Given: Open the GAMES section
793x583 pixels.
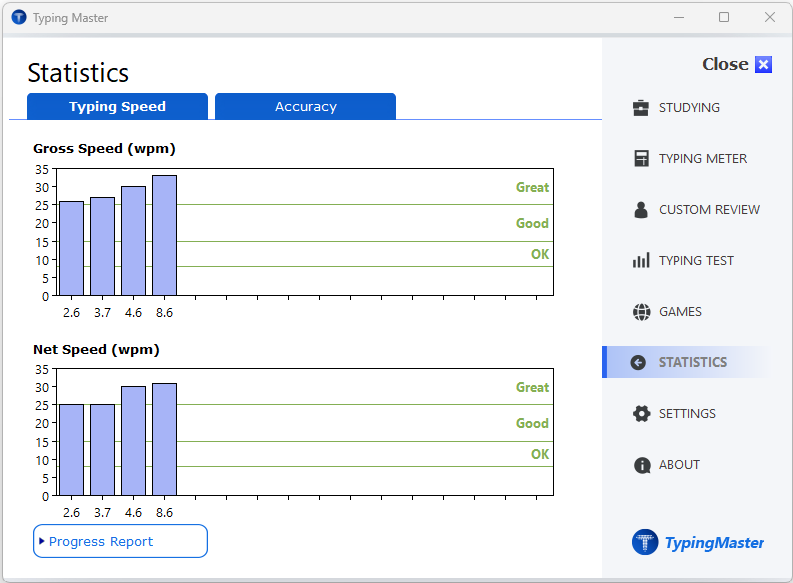Looking at the screenshot, I should 680,312.
